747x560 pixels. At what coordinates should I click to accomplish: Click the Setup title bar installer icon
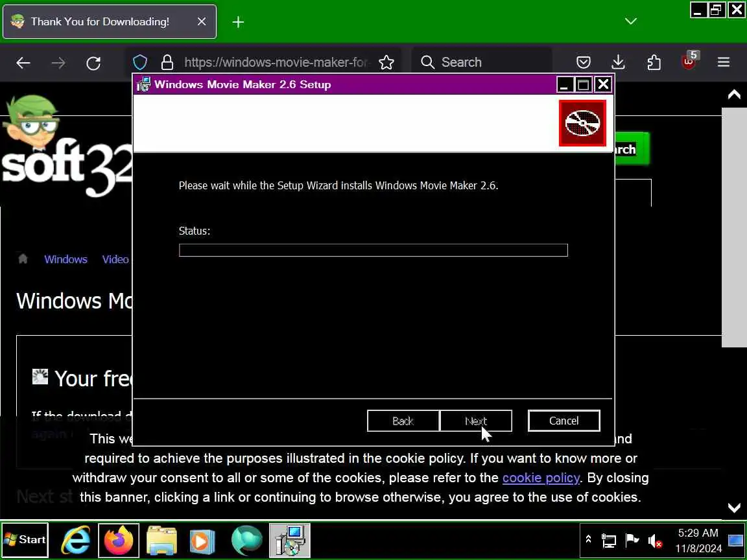click(x=143, y=84)
